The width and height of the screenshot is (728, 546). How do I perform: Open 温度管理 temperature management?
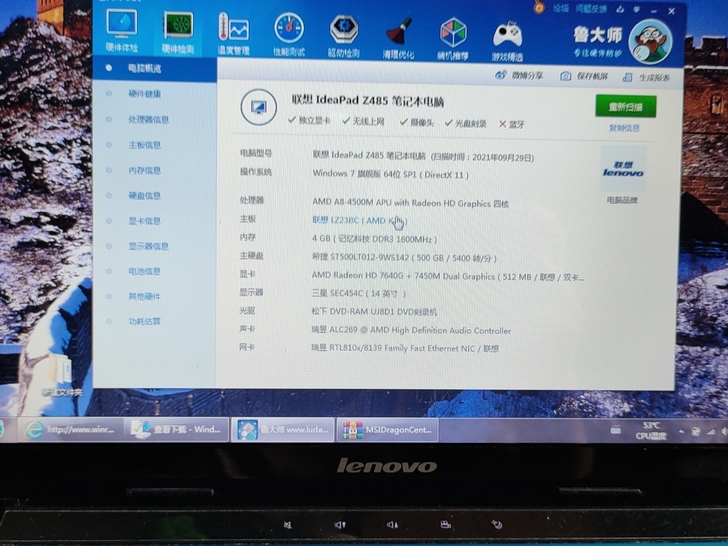click(x=234, y=35)
